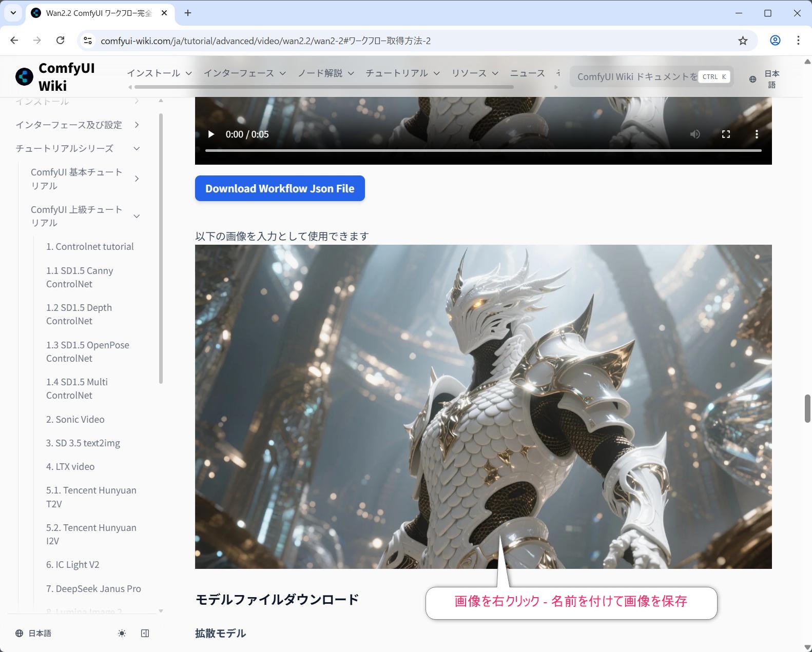Open 5.2. Tencent Hunyuan I2V
The image size is (812, 652).
pos(91,534)
